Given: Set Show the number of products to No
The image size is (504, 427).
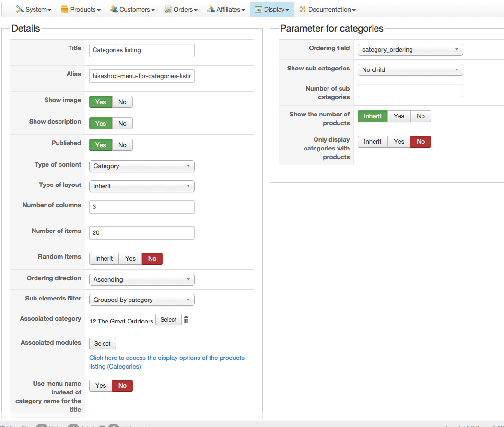Looking at the screenshot, I should coord(421,116).
